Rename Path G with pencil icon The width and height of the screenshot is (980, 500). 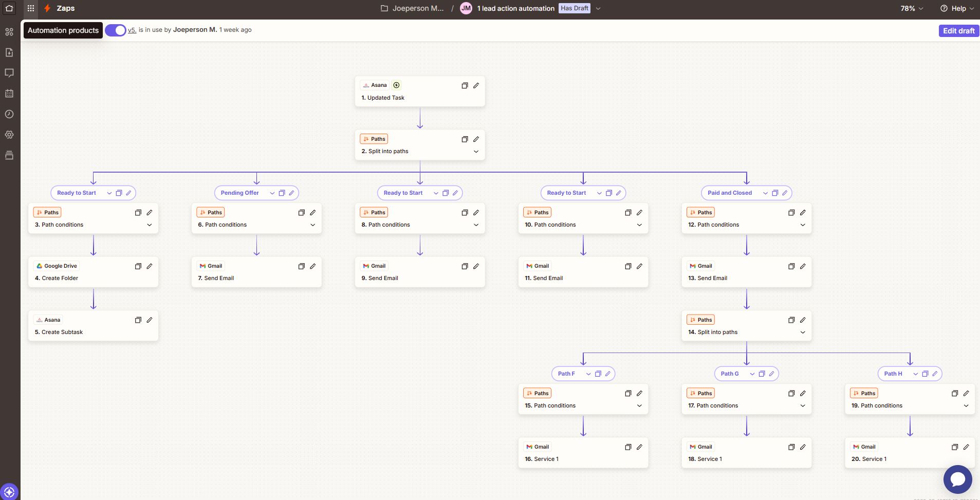tap(771, 374)
